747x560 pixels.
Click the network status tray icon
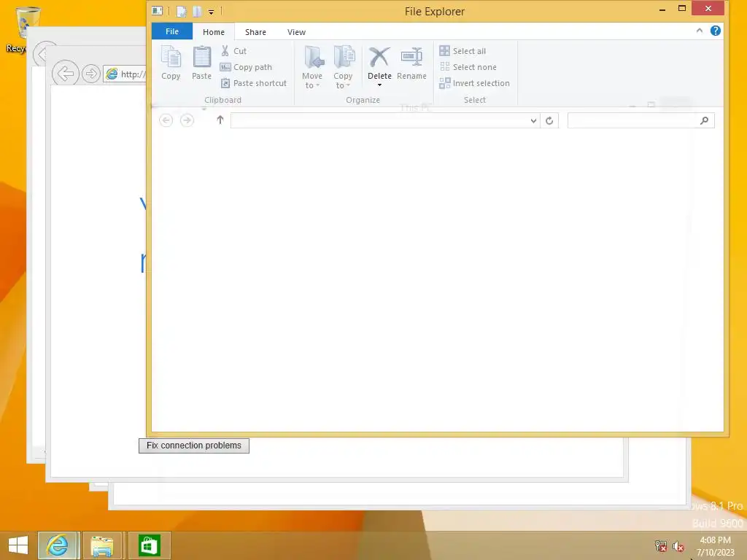[661, 546]
